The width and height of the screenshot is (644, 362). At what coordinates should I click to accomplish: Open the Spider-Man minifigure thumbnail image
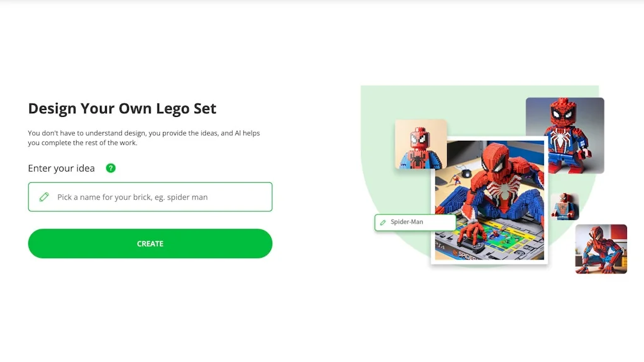[x=420, y=145]
